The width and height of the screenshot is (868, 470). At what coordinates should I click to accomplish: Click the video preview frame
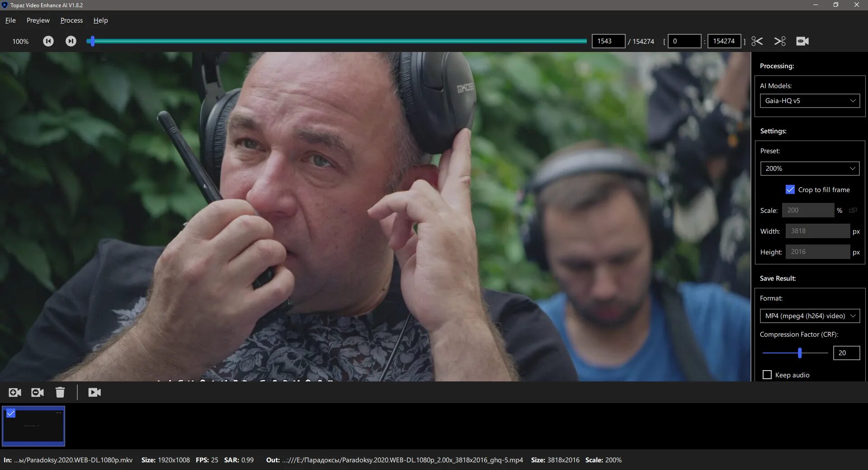coord(375,216)
